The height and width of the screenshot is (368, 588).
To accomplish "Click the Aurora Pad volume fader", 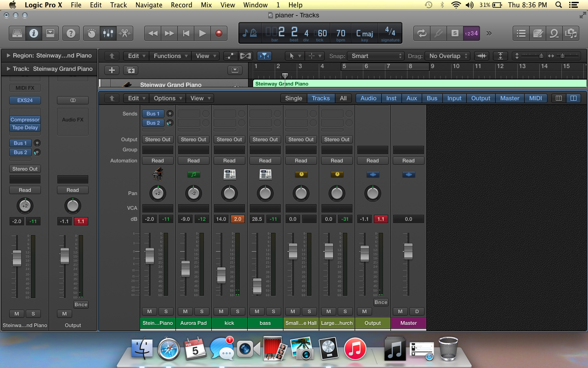I will (x=185, y=269).
